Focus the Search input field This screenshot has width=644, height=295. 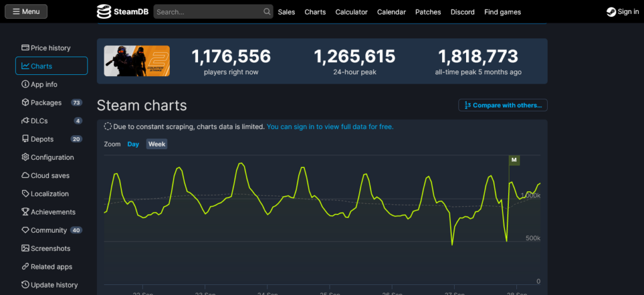coord(213,12)
